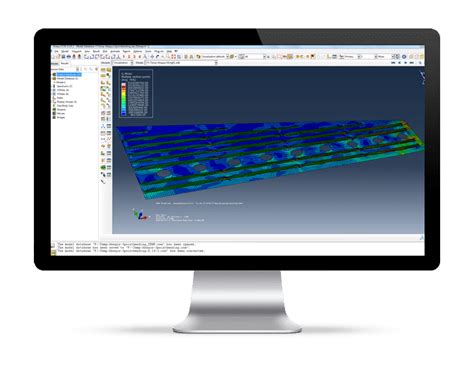Open the Help menu

(169, 51)
